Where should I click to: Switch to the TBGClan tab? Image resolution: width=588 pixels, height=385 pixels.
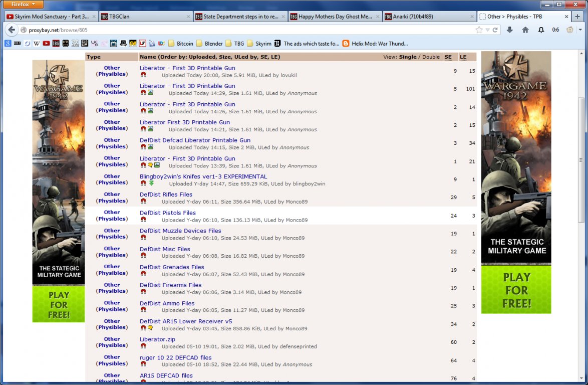[146, 17]
